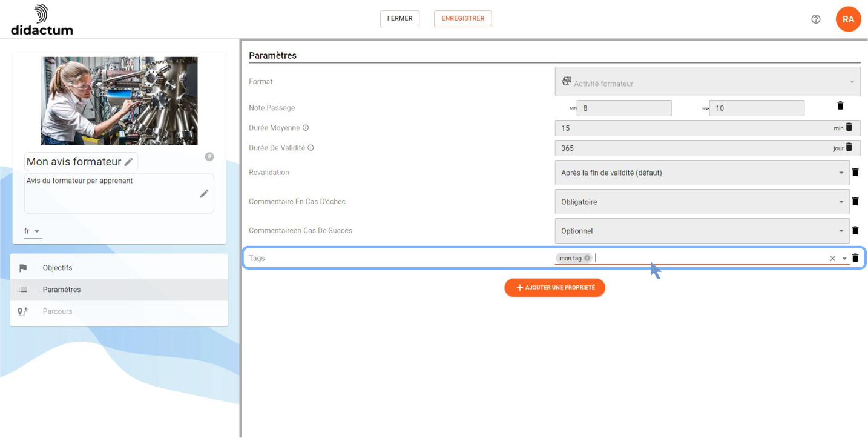Image resolution: width=868 pixels, height=438 pixels.
Task: Open the help question mark icon
Action: click(816, 19)
